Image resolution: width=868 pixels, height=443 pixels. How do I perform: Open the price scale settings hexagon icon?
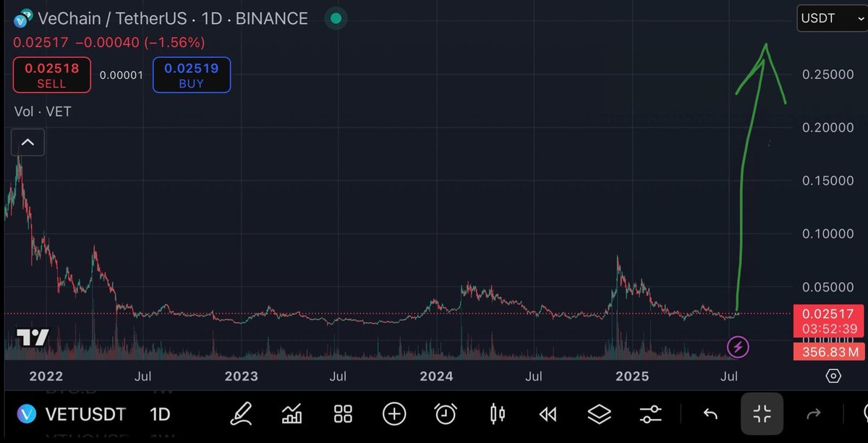point(833,376)
